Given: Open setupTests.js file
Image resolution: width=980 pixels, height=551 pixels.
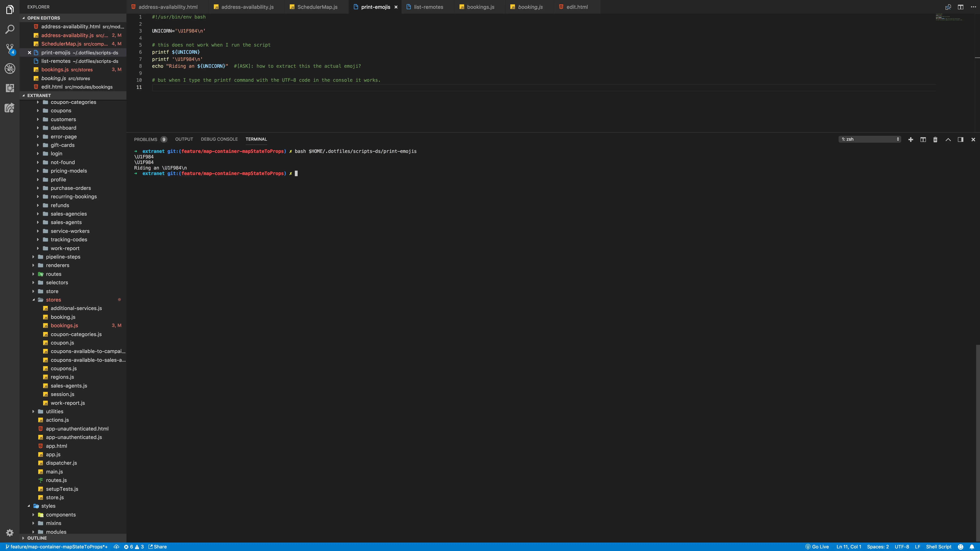Looking at the screenshot, I should (73, 489).
